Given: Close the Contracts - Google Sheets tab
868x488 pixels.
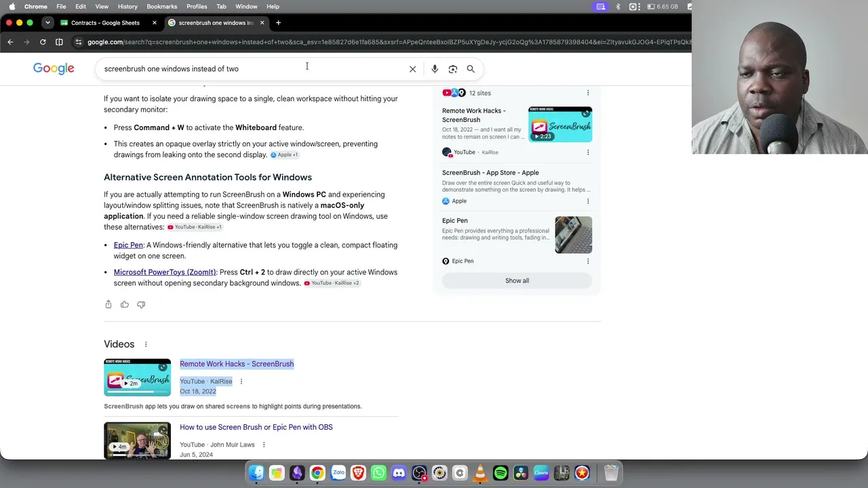Looking at the screenshot, I should 155,22.
